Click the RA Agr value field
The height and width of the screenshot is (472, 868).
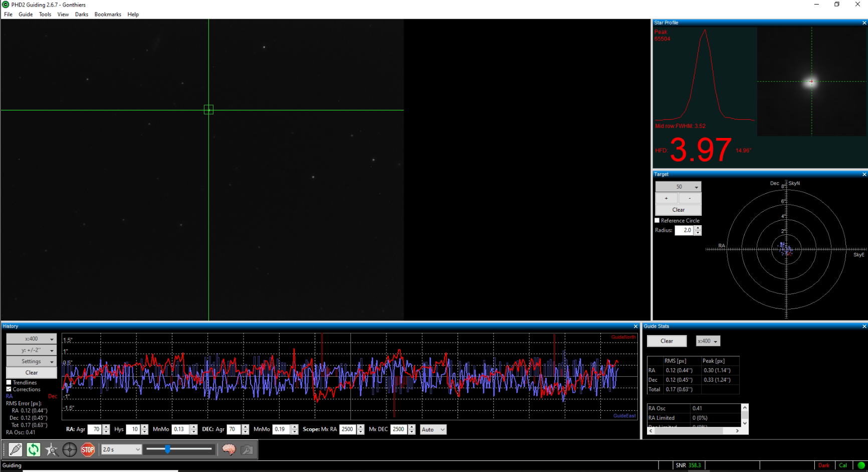[x=95, y=429]
